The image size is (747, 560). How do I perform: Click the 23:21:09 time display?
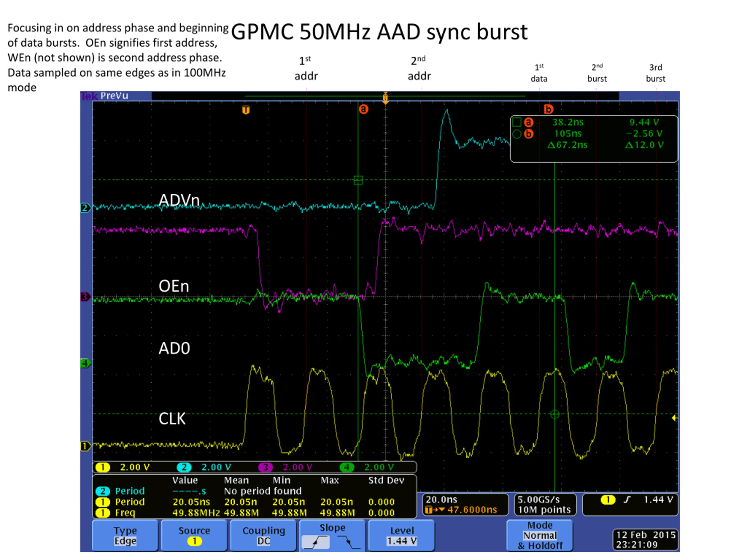(637, 545)
